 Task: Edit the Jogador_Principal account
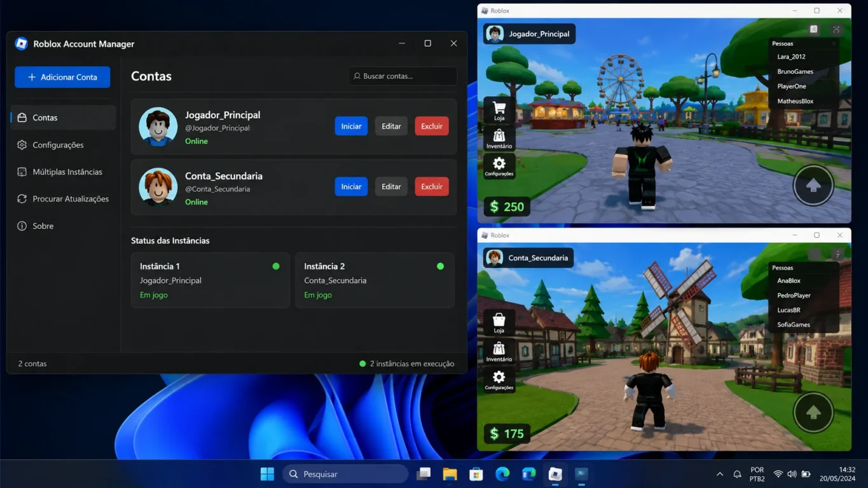391,126
